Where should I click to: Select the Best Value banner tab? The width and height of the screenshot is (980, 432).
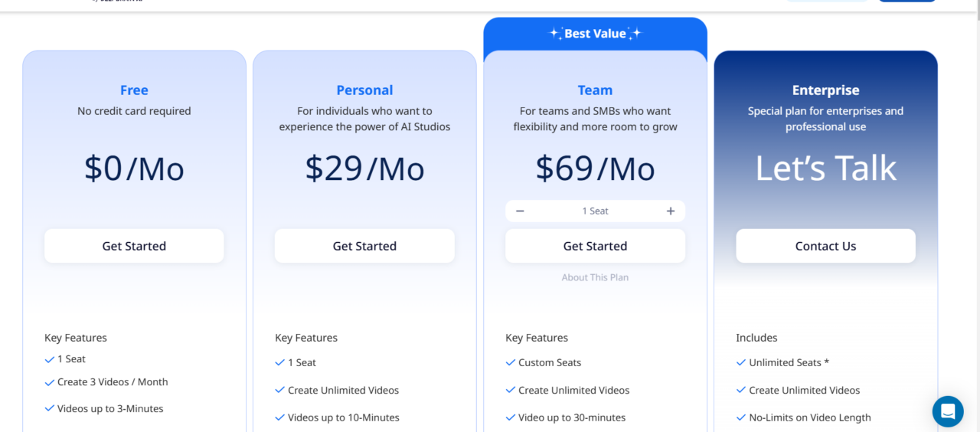coord(595,34)
